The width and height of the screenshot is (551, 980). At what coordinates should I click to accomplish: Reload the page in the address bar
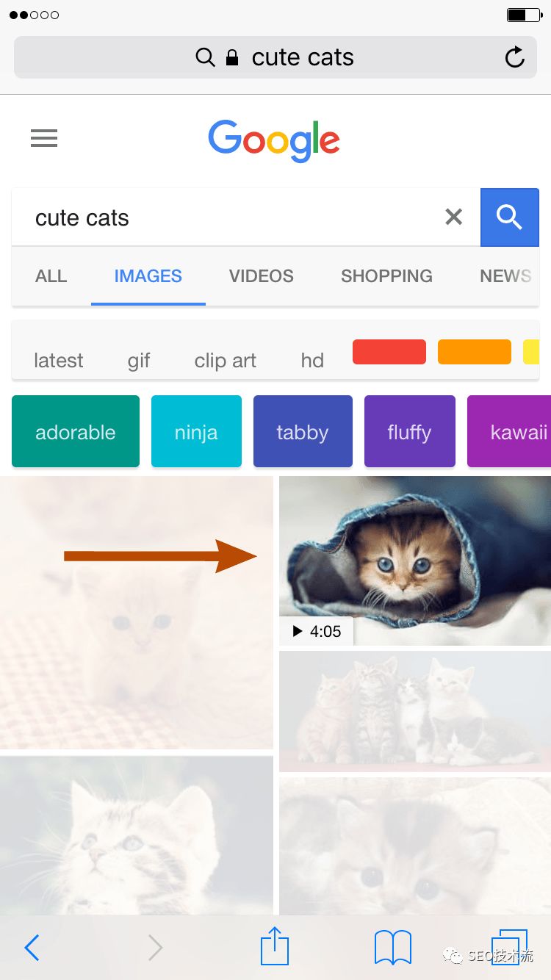[515, 57]
